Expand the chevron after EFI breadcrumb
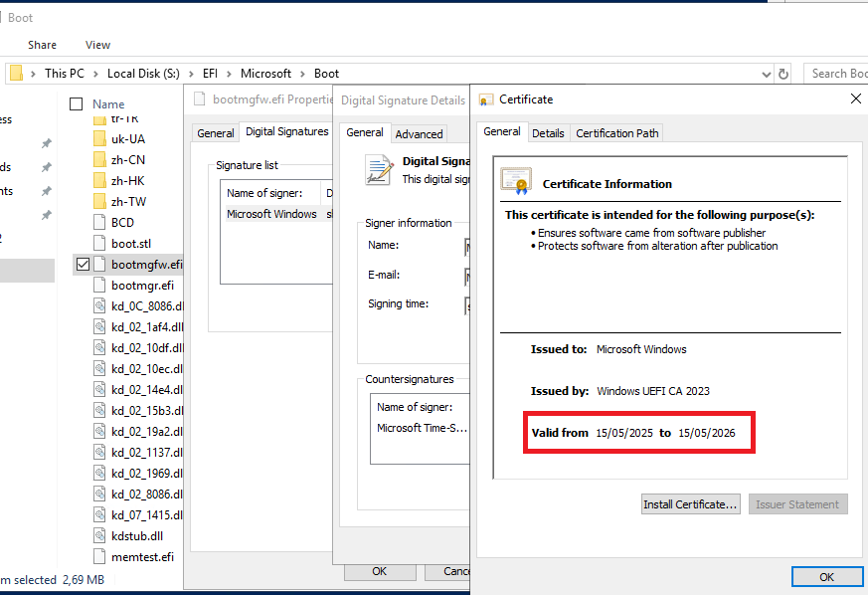 click(x=229, y=74)
